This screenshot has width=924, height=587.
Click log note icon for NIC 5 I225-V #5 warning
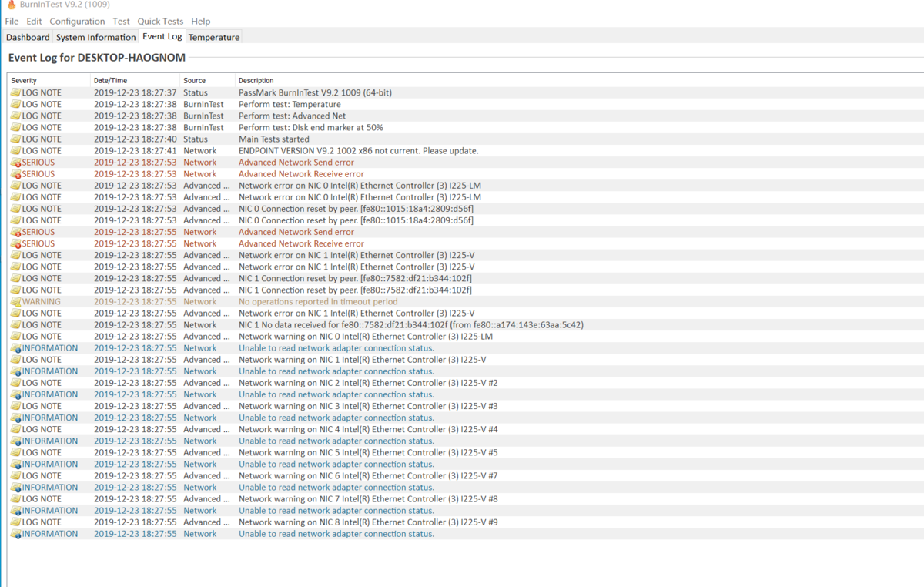tap(15, 452)
